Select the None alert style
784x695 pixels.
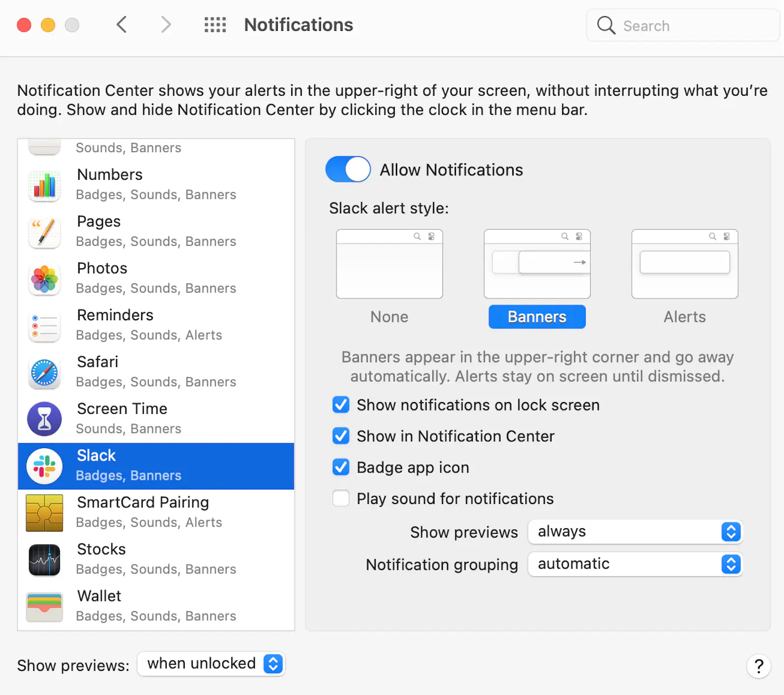tap(389, 264)
